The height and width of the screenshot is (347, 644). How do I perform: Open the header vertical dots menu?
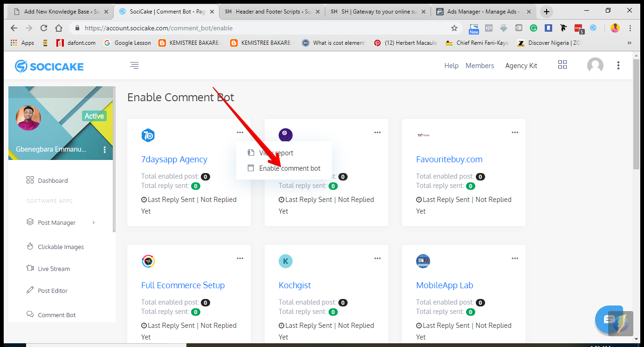click(618, 65)
